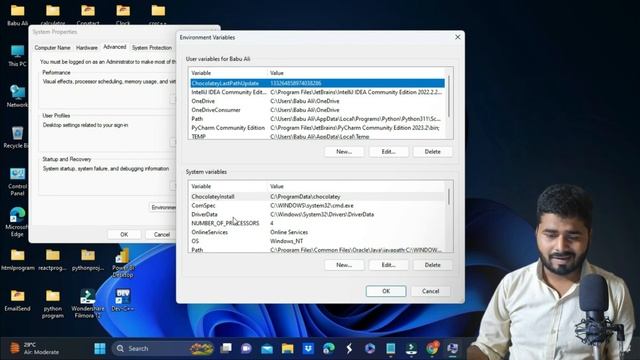Click User variables Variable column header
640x360 pixels.
coord(229,73)
